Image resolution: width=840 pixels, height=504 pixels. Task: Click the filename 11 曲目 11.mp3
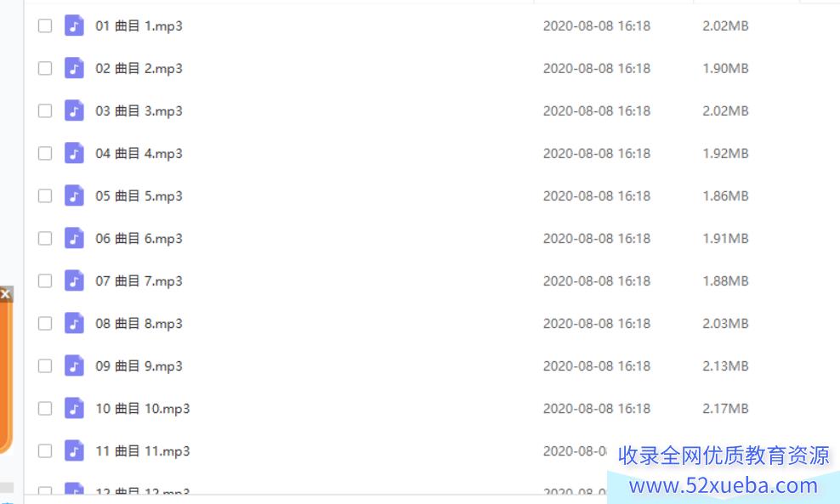tap(143, 451)
